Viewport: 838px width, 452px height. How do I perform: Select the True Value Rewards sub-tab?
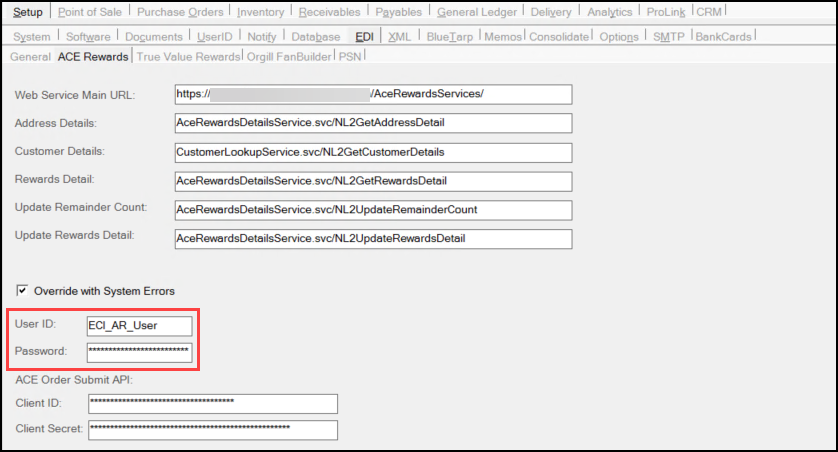click(188, 57)
